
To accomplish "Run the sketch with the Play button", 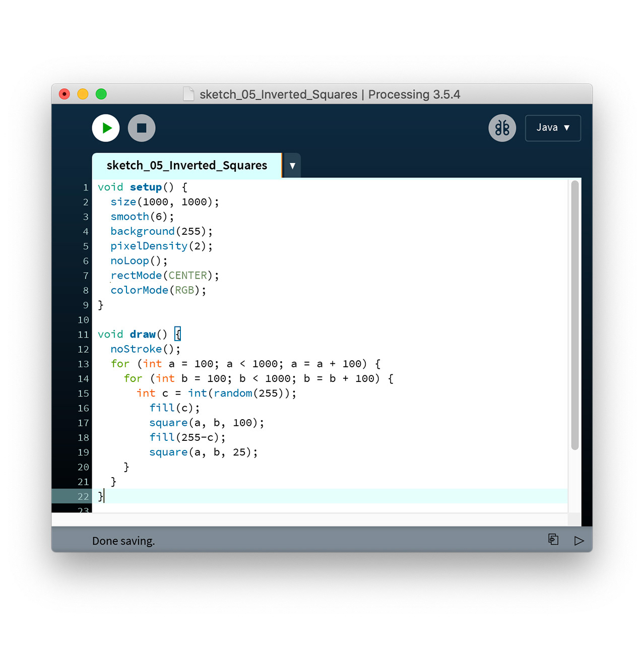I will tap(106, 128).
